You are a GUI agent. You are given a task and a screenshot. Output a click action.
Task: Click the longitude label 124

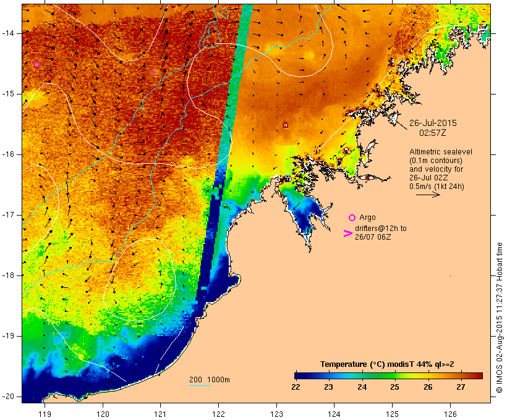(334, 414)
